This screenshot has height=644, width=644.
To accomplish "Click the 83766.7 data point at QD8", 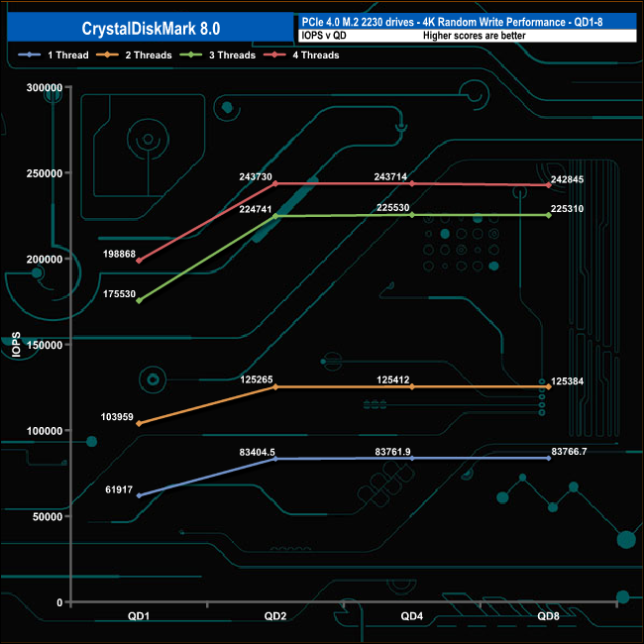I will (549, 458).
